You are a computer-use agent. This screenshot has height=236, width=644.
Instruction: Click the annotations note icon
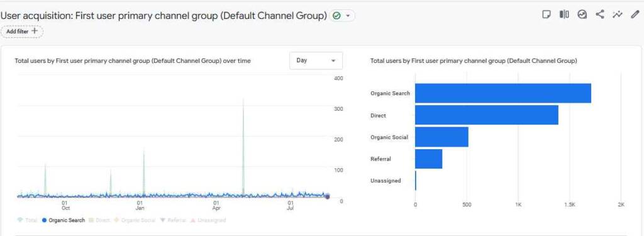547,15
